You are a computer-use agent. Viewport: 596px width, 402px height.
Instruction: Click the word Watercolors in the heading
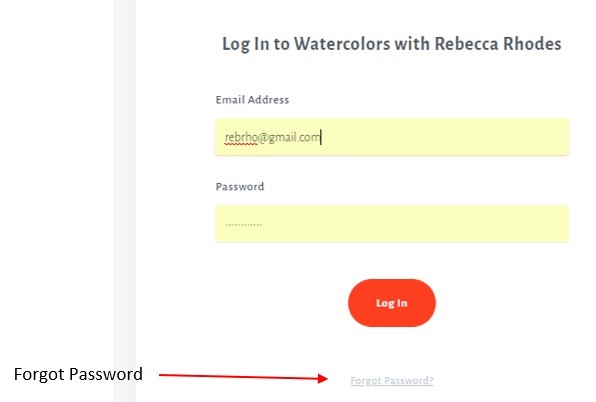342,44
